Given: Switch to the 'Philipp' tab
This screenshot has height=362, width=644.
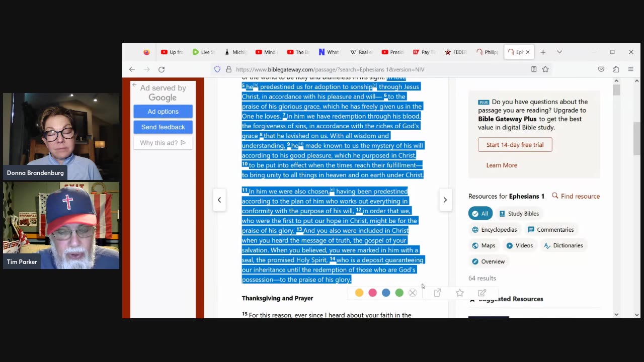Looking at the screenshot, I should point(487,52).
